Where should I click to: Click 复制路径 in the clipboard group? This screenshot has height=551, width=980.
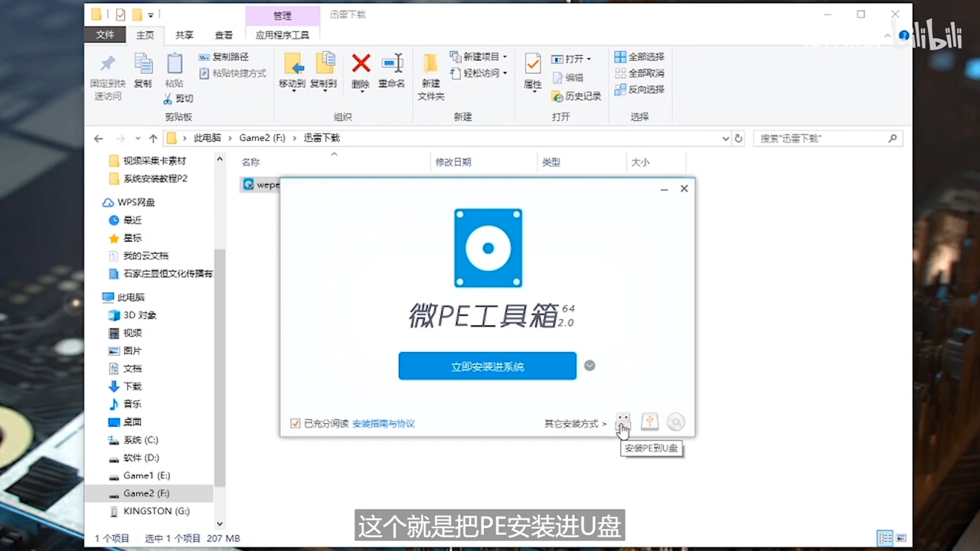[x=224, y=57]
